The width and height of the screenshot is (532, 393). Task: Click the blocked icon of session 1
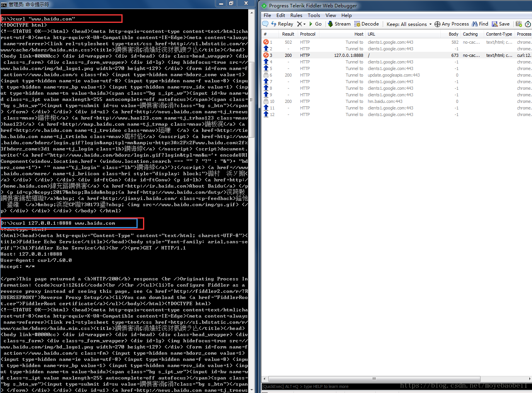coord(266,42)
